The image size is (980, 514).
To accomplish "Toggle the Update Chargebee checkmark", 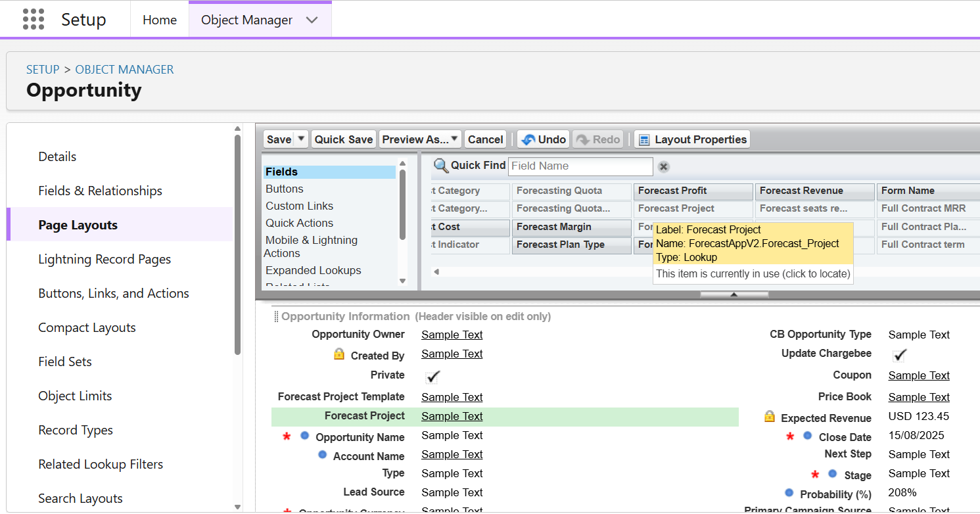I will [x=899, y=356].
